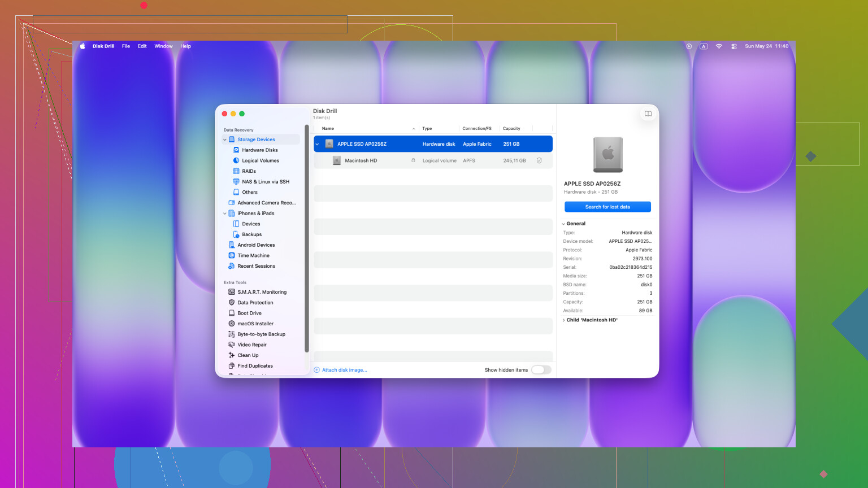Open Advanced Camera Recovery icon
Viewport: 868px width, 488px height.
pyautogui.click(x=232, y=203)
